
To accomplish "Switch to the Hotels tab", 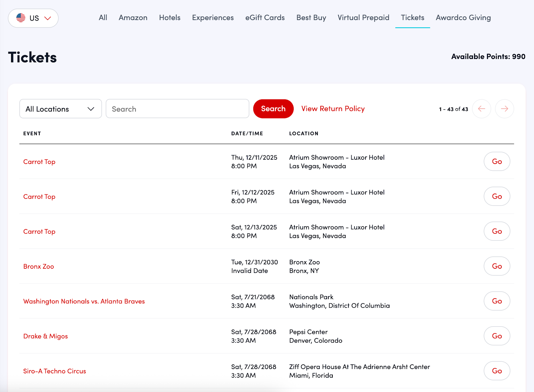I will 170,18.
